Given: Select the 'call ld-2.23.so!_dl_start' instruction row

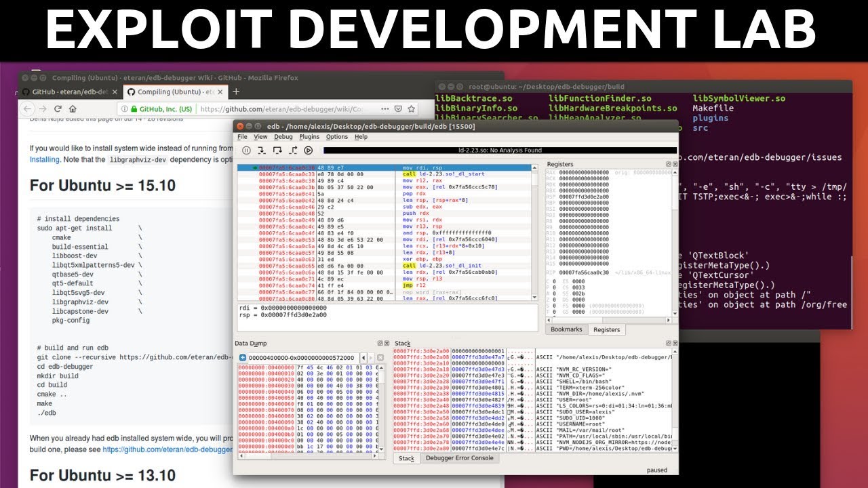Looking at the screenshot, I should point(383,174).
